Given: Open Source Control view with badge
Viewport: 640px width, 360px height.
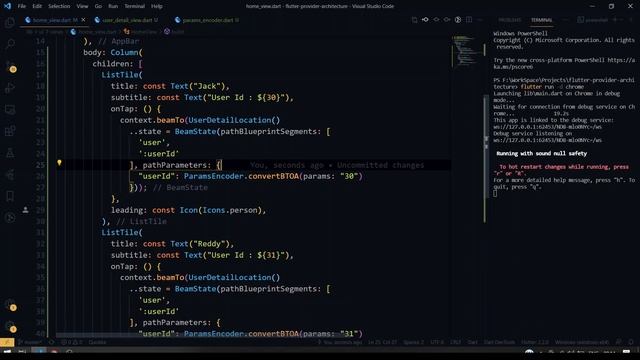Looking at the screenshot, I should [10, 66].
